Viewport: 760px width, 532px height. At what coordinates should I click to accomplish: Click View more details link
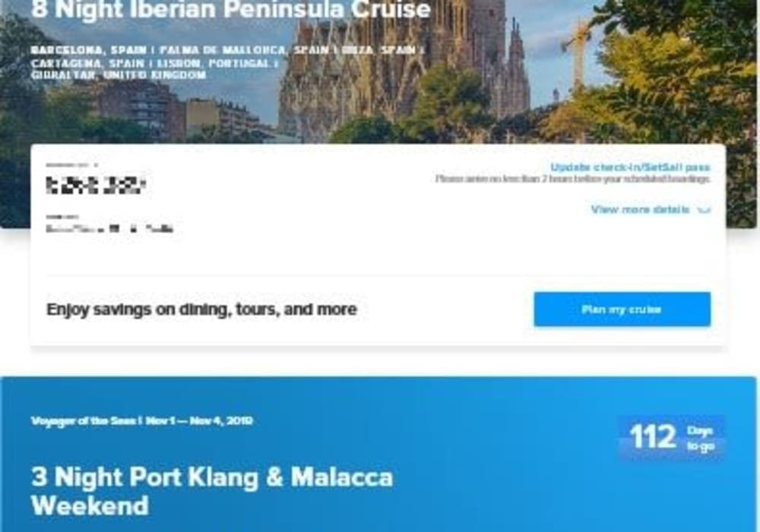(x=640, y=209)
